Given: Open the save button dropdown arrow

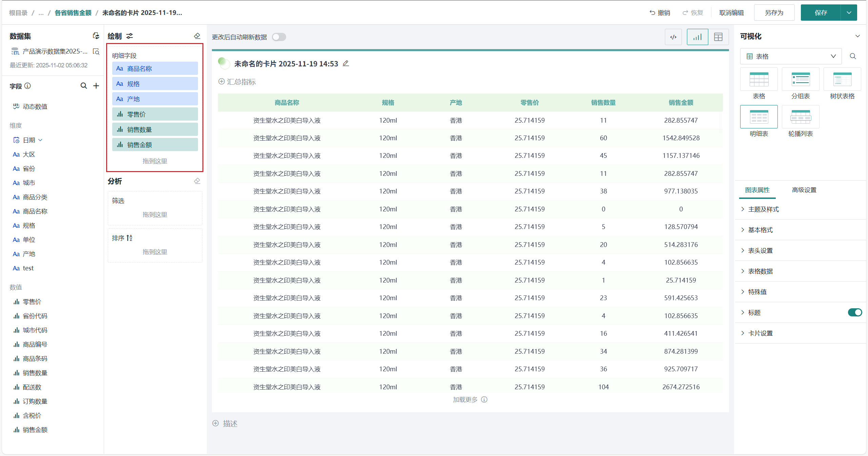Looking at the screenshot, I should pos(849,13).
